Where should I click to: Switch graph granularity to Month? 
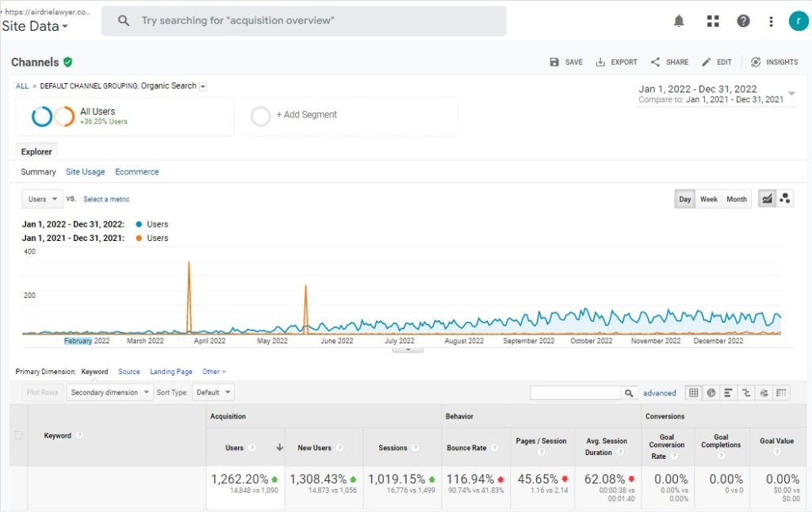tap(737, 199)
